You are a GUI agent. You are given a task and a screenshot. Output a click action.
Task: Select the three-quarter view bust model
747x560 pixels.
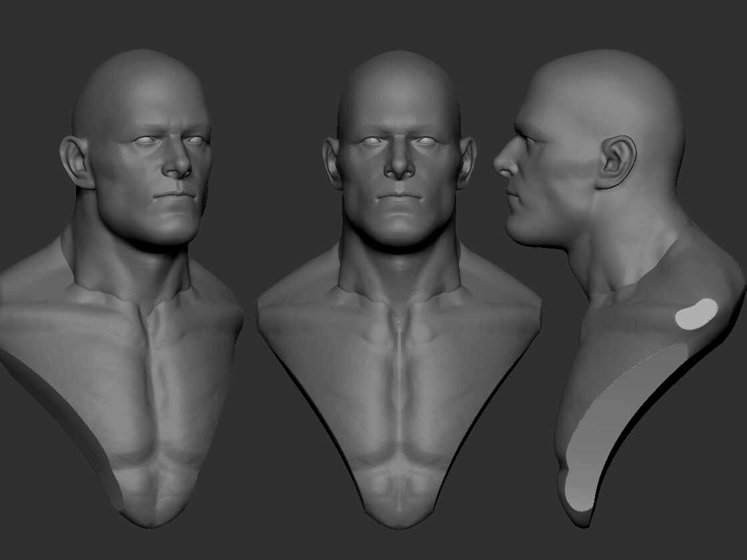[x=121, y=288]
